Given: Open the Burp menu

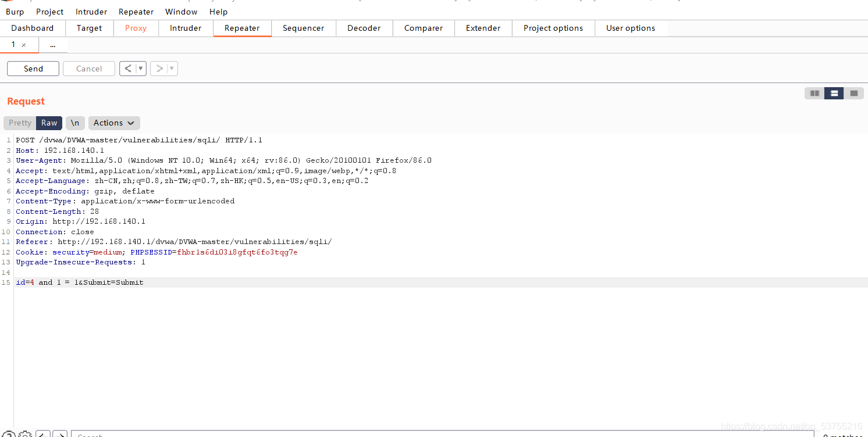Looking at the screenshot, I should (15, 12).
